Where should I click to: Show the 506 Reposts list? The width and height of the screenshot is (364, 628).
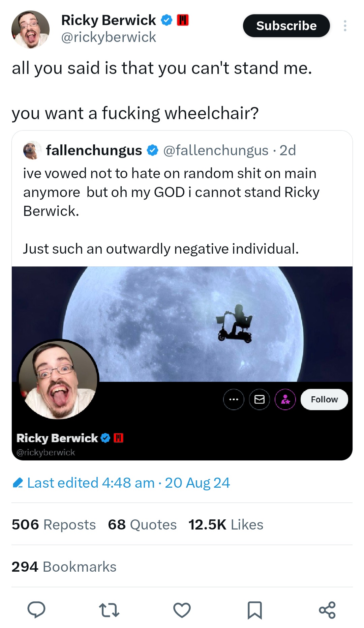point(54,525)
